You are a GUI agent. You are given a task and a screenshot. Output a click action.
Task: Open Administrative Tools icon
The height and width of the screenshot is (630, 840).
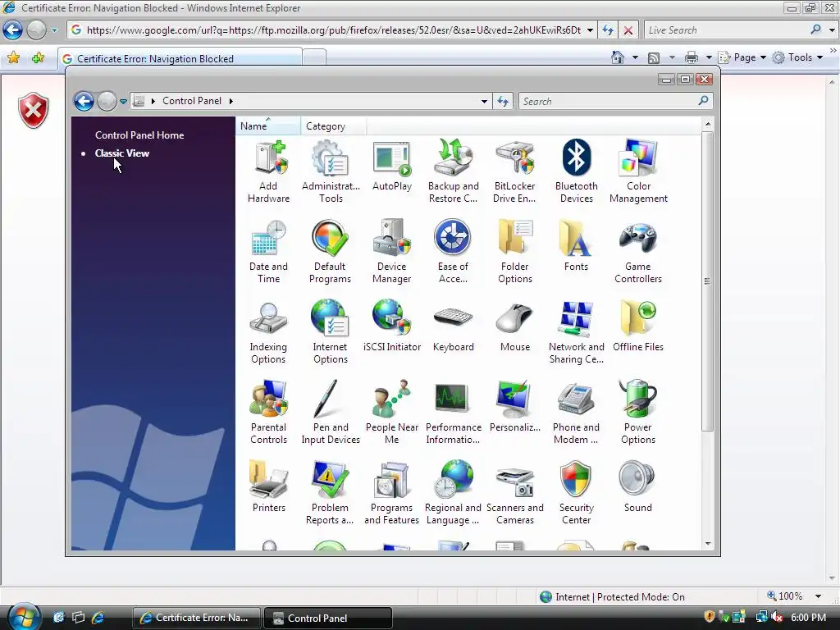tap(331, 171)
